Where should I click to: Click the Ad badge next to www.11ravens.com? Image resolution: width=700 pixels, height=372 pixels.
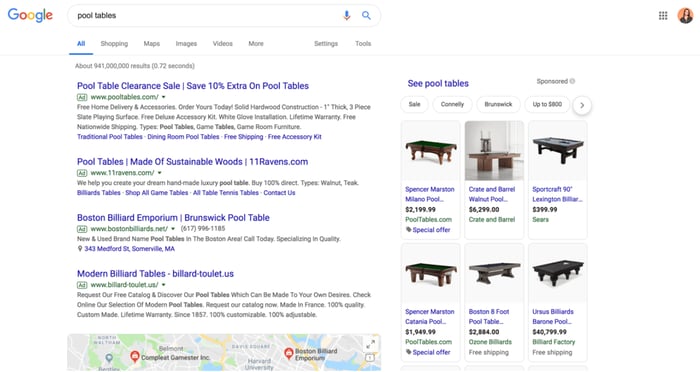tap(82, 173)
